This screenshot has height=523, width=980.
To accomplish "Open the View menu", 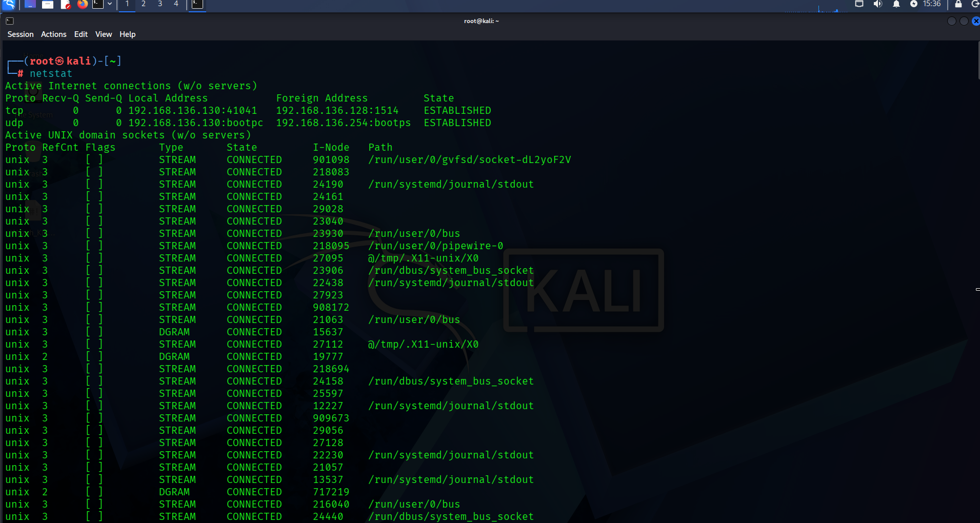I will (x=104, y=34).
